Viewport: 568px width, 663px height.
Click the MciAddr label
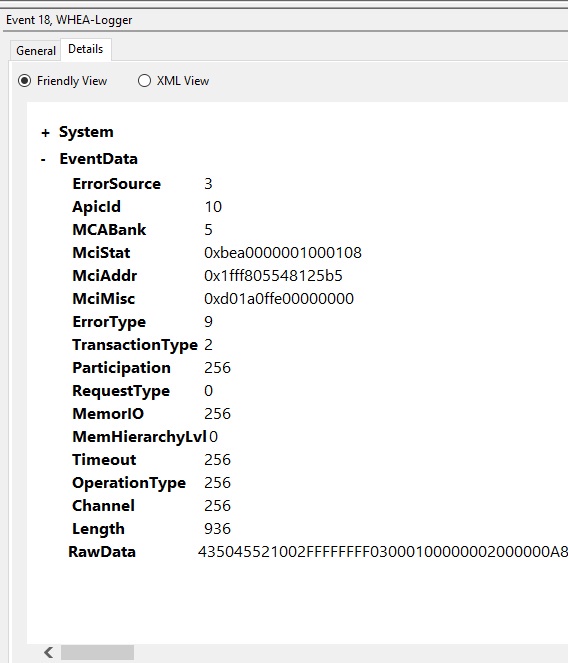pos(104,276)
